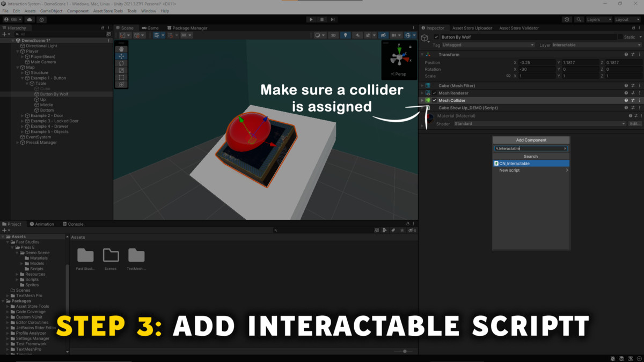Open the TextMesh folder thumbnail in Assets
The width and height of the screenshot is (644, 362).
[x=136, y=260]
